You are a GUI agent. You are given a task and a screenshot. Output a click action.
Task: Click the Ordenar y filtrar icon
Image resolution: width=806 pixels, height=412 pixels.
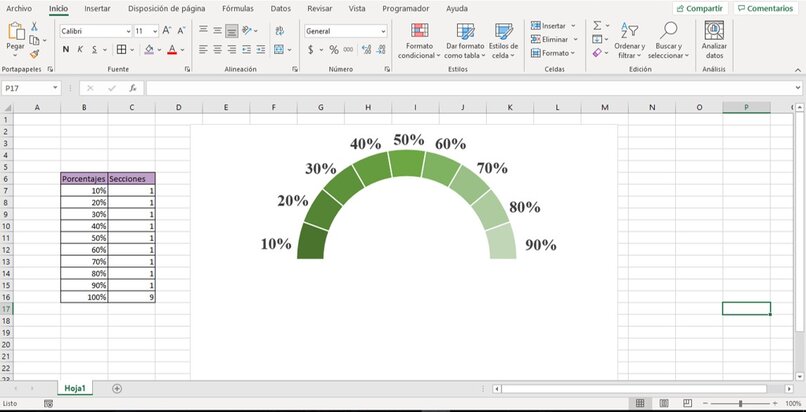pyautogui.click(x=628, y=31)
